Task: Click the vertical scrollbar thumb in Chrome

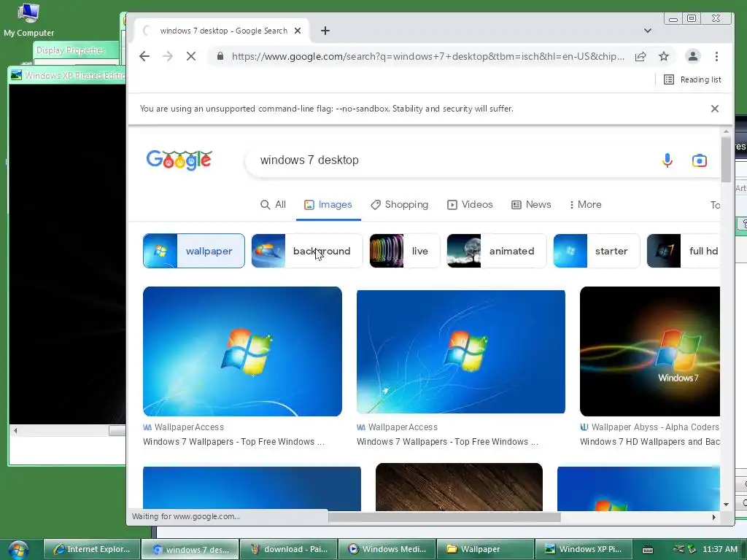Action: tap(726, 159)
